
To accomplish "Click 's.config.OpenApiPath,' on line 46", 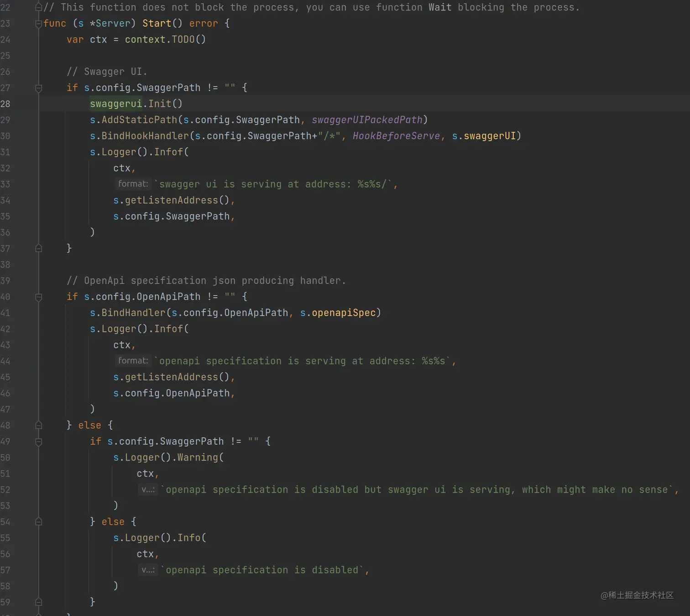I will [174, 393].
